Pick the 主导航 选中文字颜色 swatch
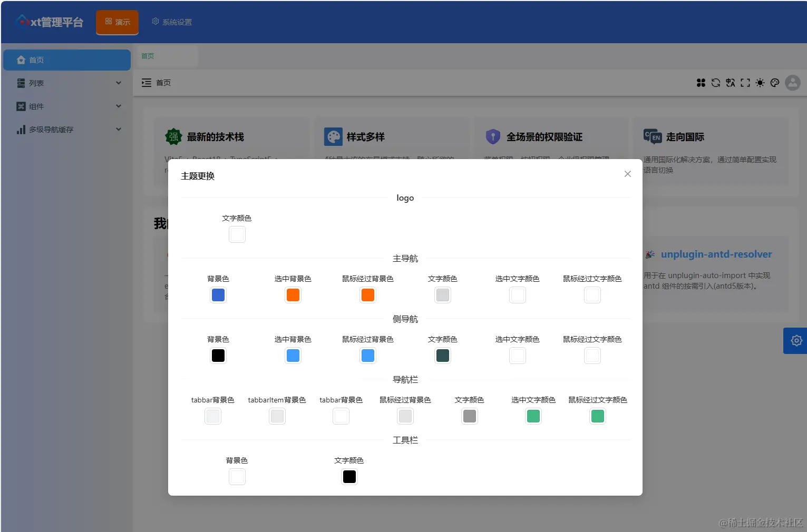This screenshot has width=807, height=532. (518, 295)
